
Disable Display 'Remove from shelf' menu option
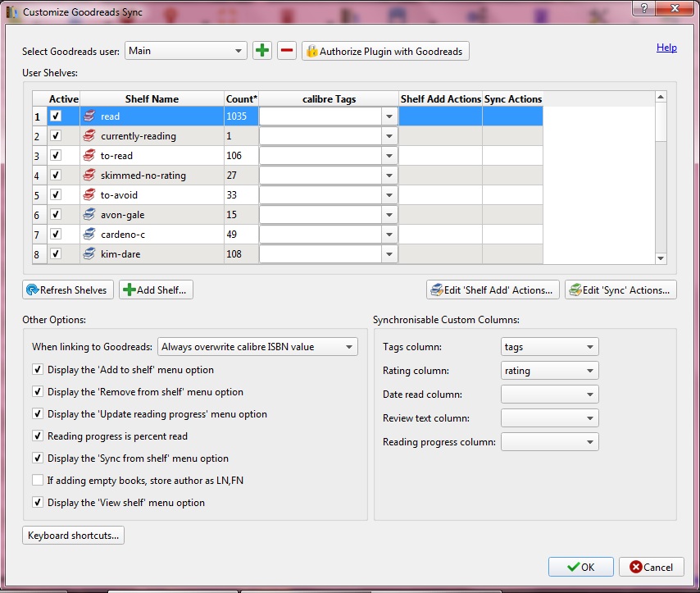pos(38,392)
